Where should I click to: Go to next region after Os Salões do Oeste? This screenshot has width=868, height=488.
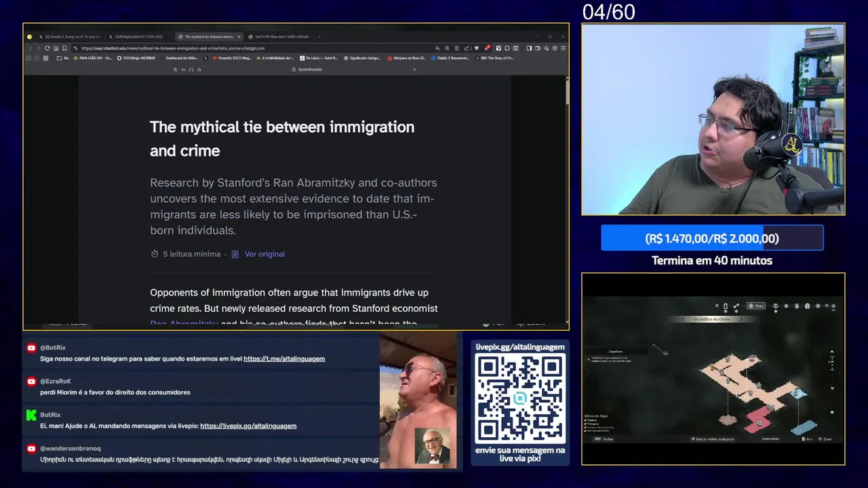(x=741, y=319)
